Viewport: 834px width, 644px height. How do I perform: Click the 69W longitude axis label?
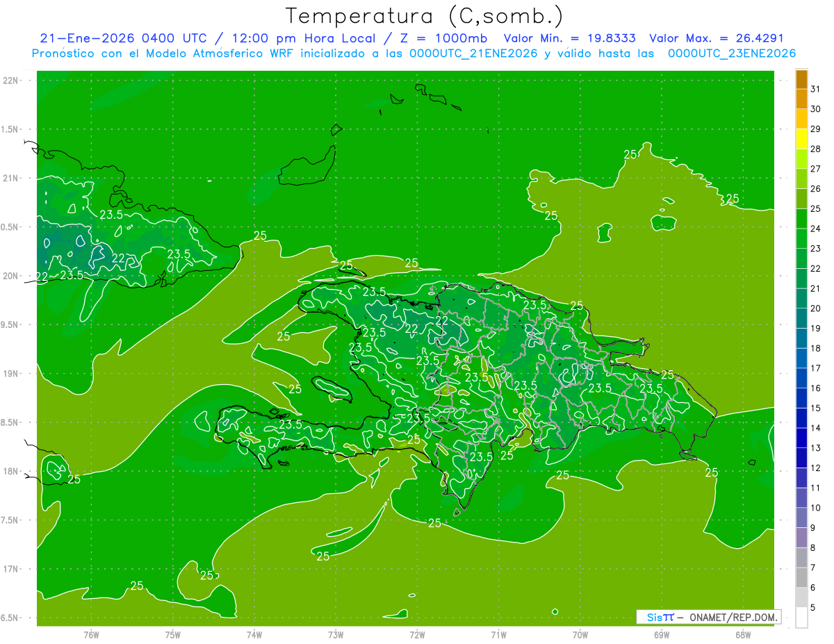pyautogui.click(x=662, y=634)
